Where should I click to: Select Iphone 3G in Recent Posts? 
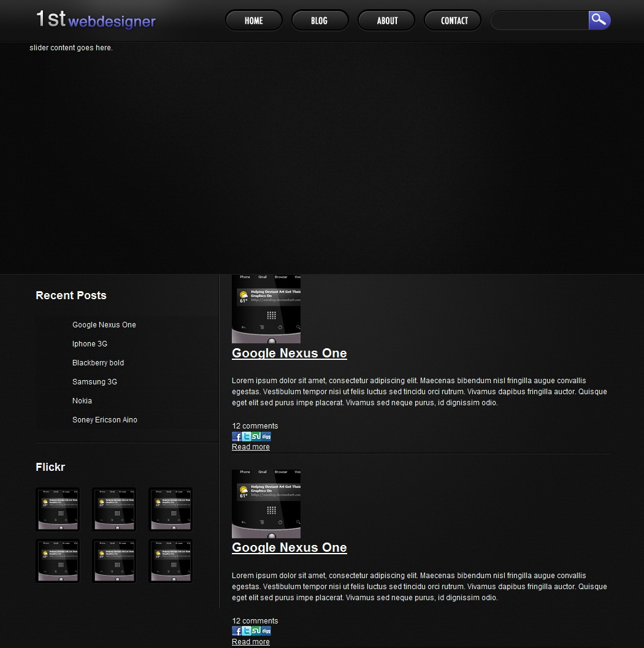click(90, 344)
